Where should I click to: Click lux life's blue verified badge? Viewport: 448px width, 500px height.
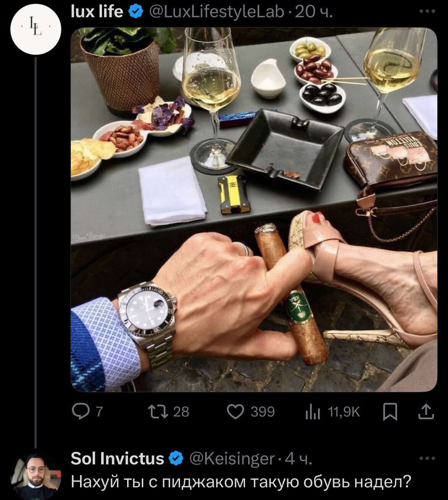[x=135, y=12]
